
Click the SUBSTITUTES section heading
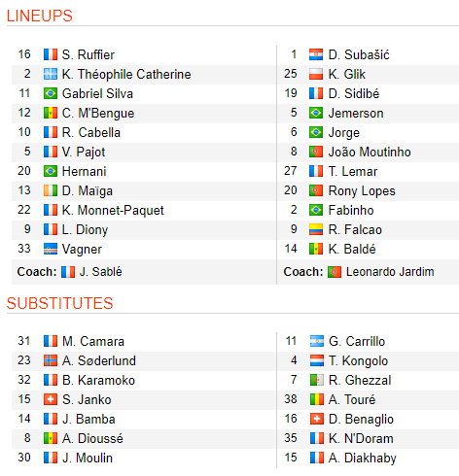(59, 303)
